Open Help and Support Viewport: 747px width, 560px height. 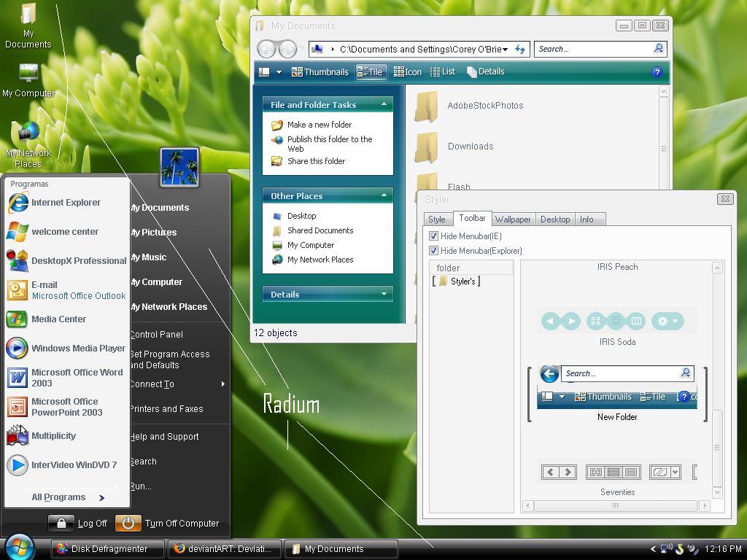tap(164, 436)
